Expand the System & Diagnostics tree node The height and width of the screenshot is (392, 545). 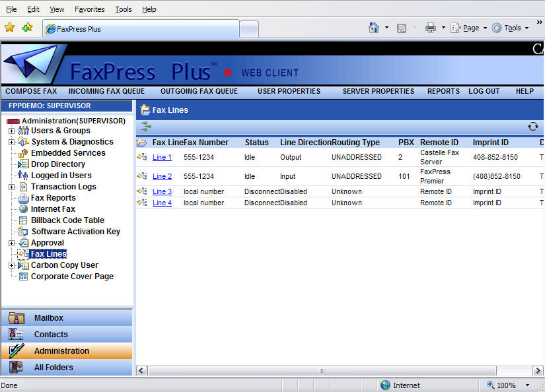coord(11,142)
